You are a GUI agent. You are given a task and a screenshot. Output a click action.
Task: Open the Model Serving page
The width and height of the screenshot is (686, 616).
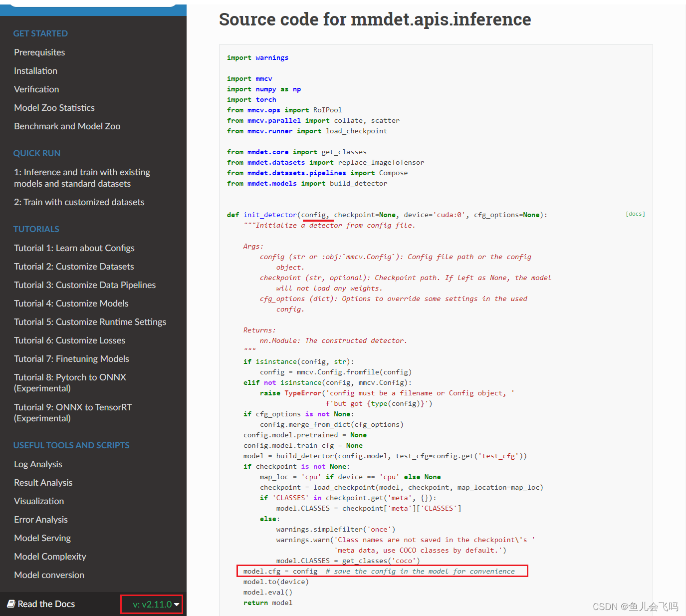point(42,538)
